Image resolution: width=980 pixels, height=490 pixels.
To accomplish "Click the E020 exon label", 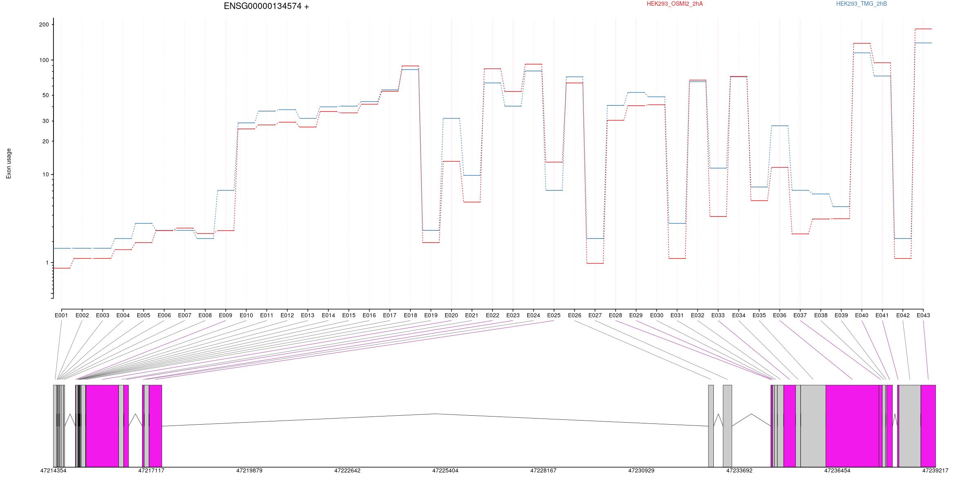I will point(451,315).
